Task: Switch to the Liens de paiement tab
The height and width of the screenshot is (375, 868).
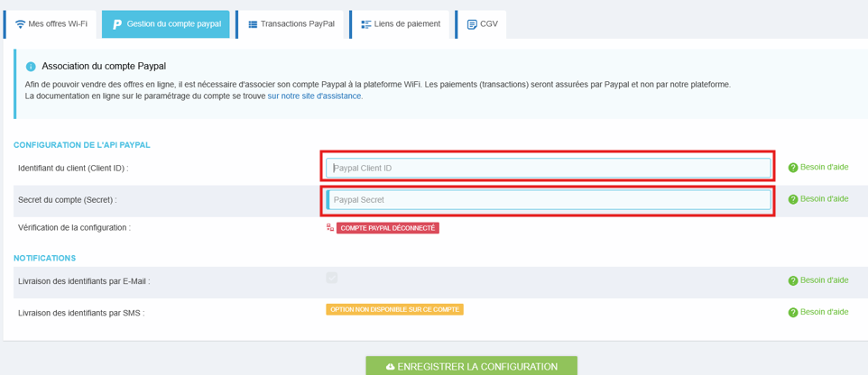Action: [401, 24]
